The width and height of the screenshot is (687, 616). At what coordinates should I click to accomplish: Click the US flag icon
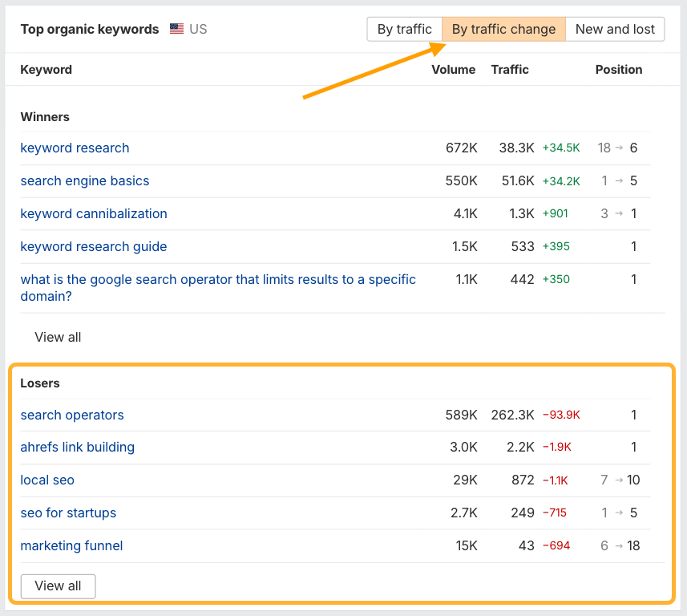tap(176, 29)
